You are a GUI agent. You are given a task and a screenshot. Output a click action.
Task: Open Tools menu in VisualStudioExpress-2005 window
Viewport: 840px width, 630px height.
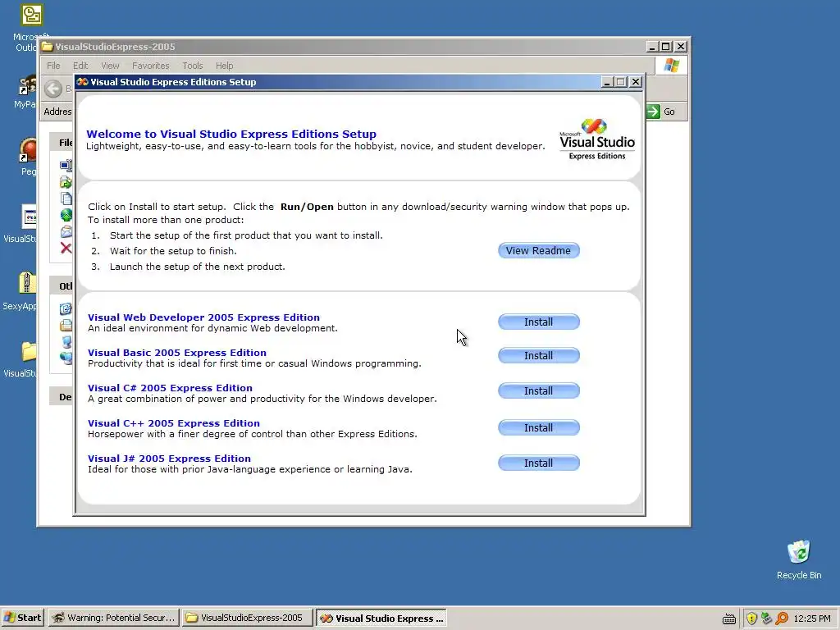[192, 66]
